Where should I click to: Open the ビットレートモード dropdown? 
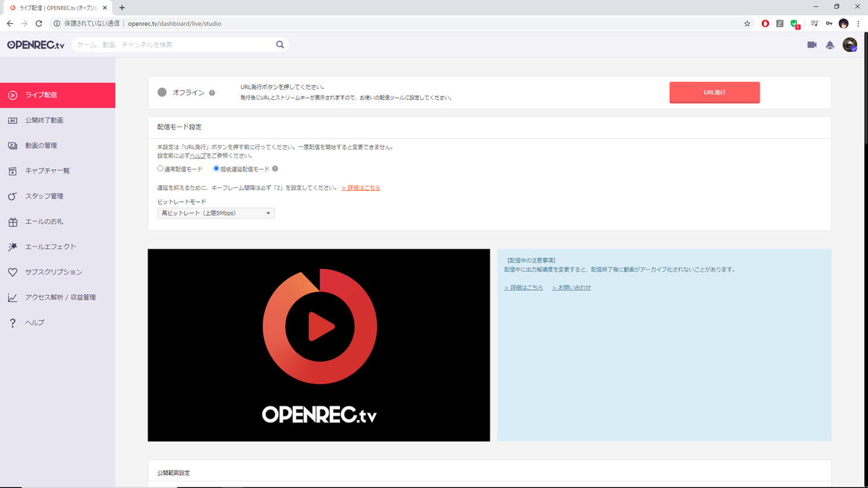click(x=216, y=213)
